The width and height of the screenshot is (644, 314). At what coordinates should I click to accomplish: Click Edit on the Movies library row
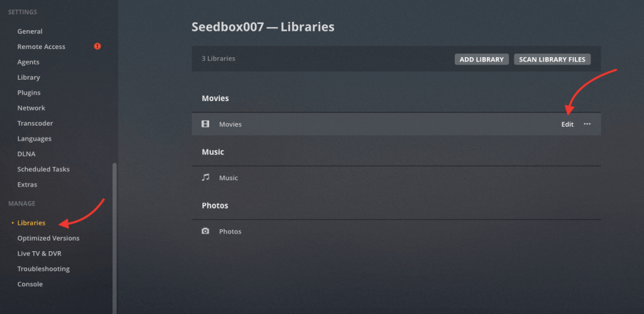click(567, 124)
